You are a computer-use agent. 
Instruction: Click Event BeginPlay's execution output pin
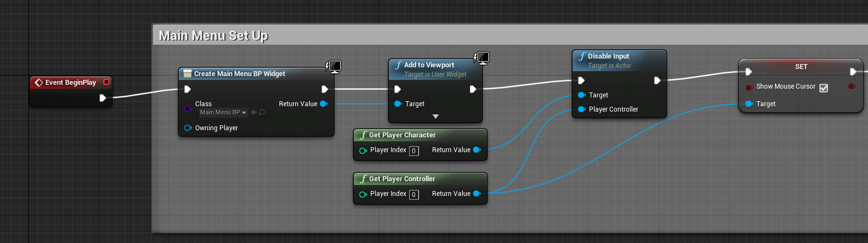click(102, 98)
